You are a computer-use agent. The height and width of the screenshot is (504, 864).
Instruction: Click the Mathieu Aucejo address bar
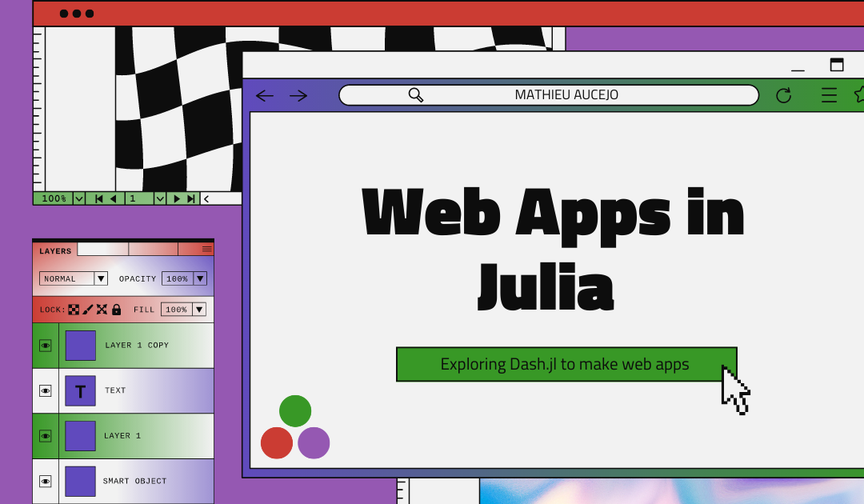(x=549, y=95)
